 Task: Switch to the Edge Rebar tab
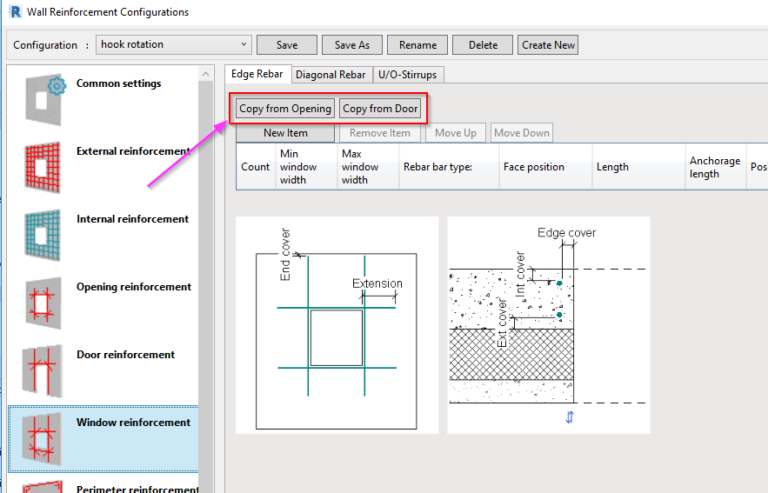257,74
